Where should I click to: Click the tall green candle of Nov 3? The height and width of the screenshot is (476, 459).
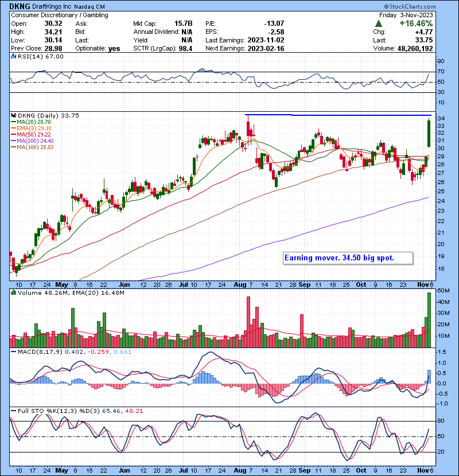tap(429, 134)
